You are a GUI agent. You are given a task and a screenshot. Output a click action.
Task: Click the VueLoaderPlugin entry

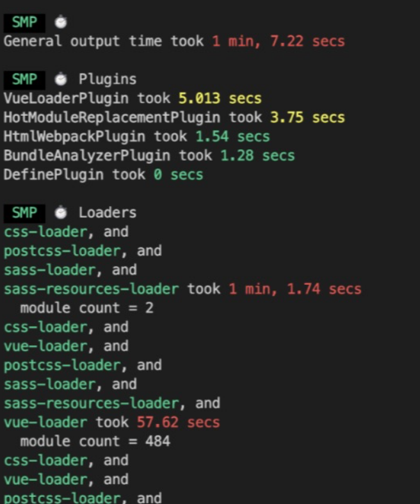[65, 99]
